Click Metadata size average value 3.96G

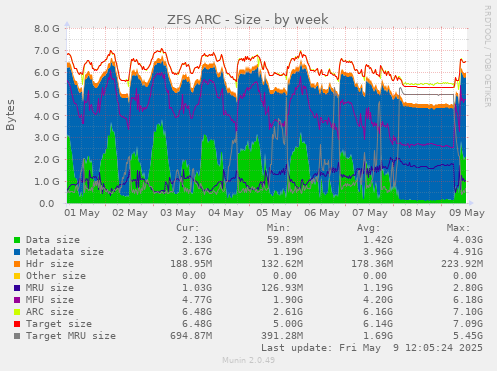[378, 252]
